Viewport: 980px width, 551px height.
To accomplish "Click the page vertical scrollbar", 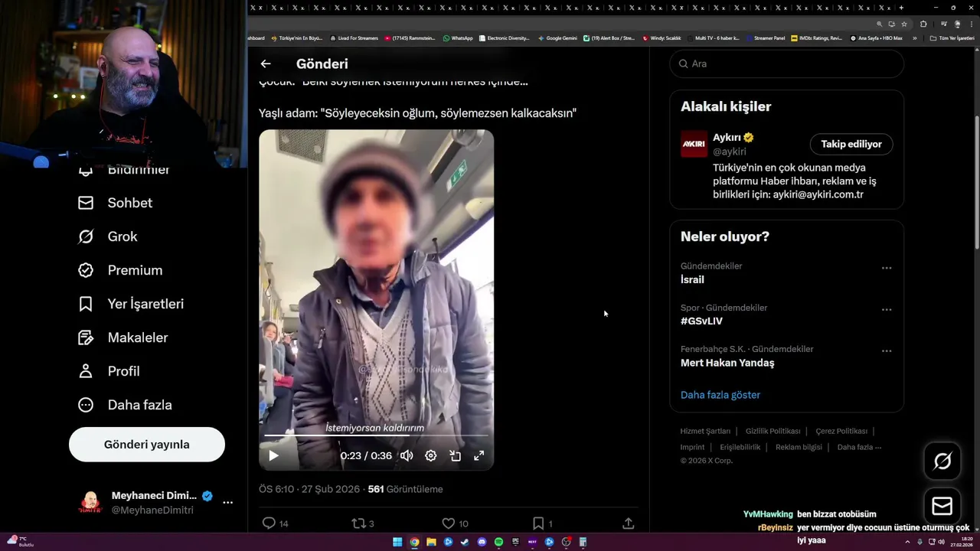I will click(976, 181).
